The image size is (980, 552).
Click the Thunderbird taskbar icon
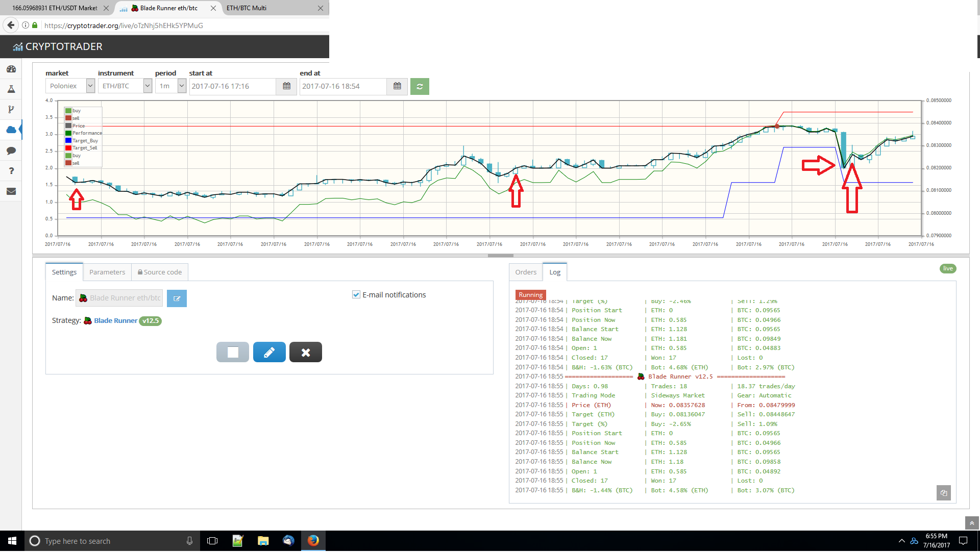point(288,541)
